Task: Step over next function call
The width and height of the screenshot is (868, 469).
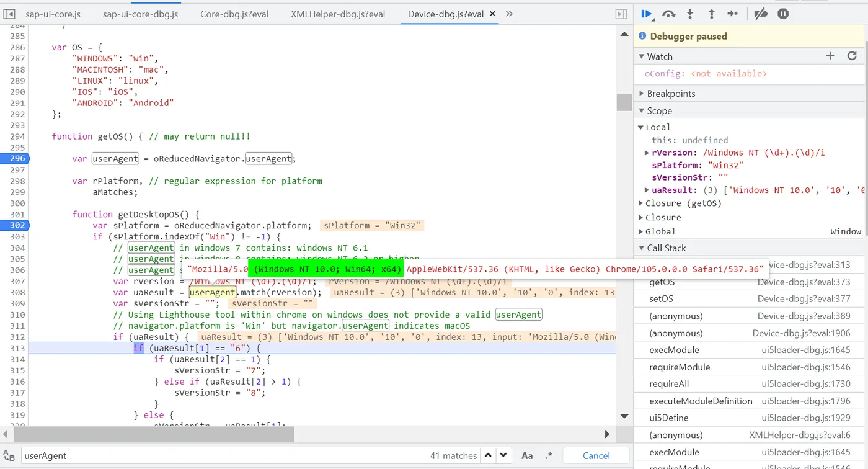Action: click(668, 14)
